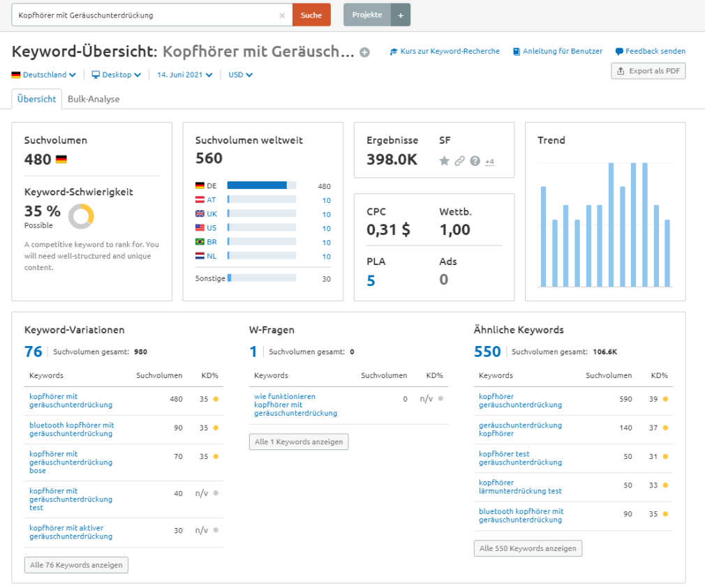This screenshot has width=705, height=588.
Task: Click KD% header in Ähnliche Keywords table
Action: [659, 375]
